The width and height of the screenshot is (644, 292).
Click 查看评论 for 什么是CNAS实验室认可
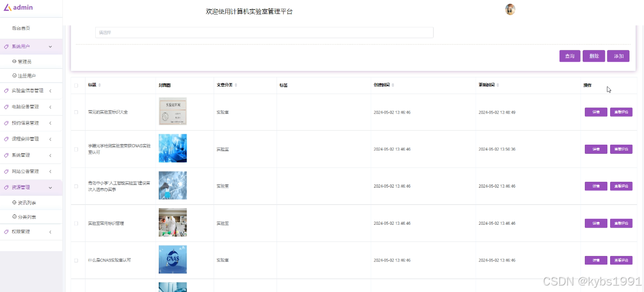point(621,260)
